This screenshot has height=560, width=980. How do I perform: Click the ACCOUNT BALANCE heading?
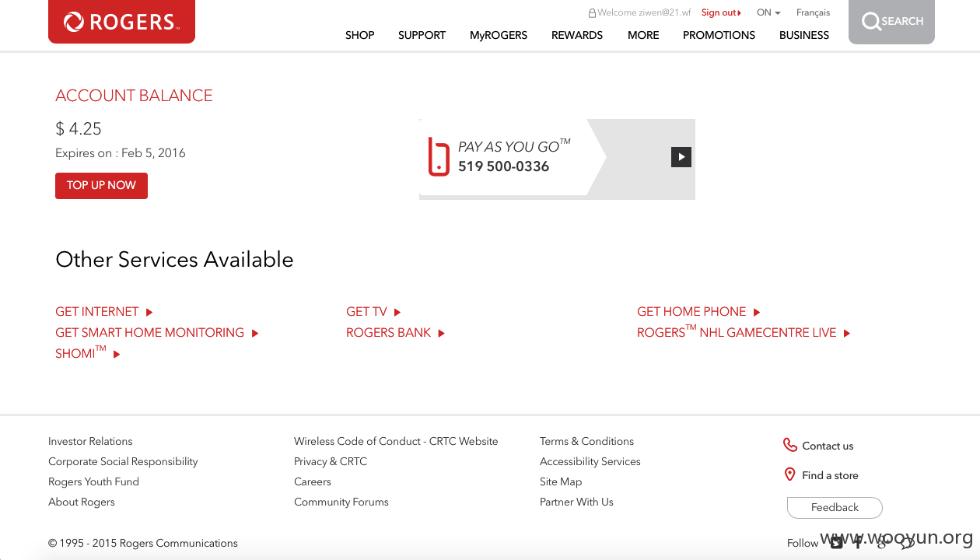pos(134,96)
